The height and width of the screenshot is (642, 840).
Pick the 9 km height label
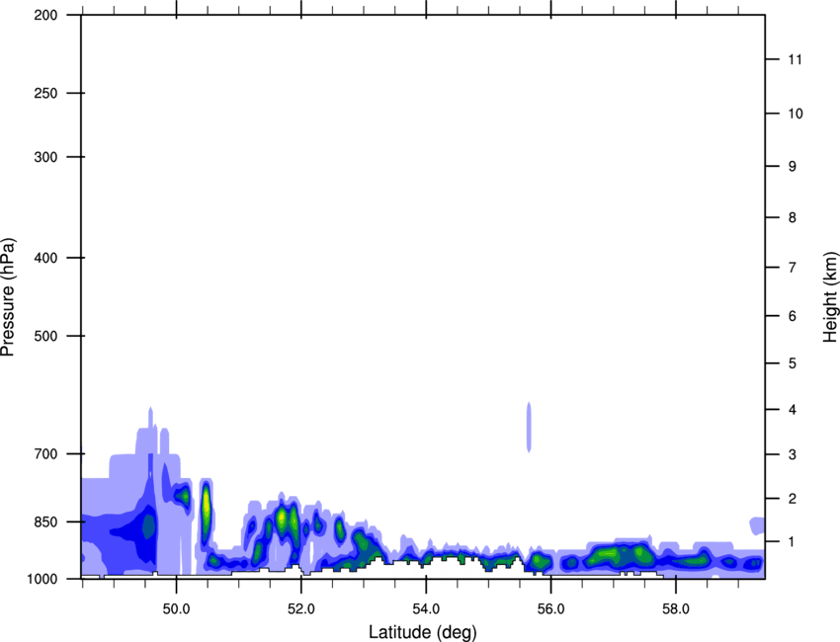click(x=793, y=167)
